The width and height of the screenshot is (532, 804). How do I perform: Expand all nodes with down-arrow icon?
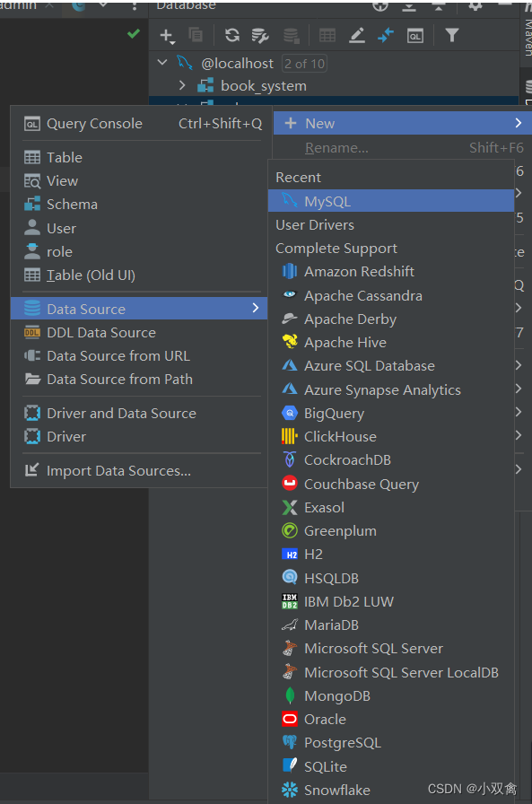[x=408, y=7]
